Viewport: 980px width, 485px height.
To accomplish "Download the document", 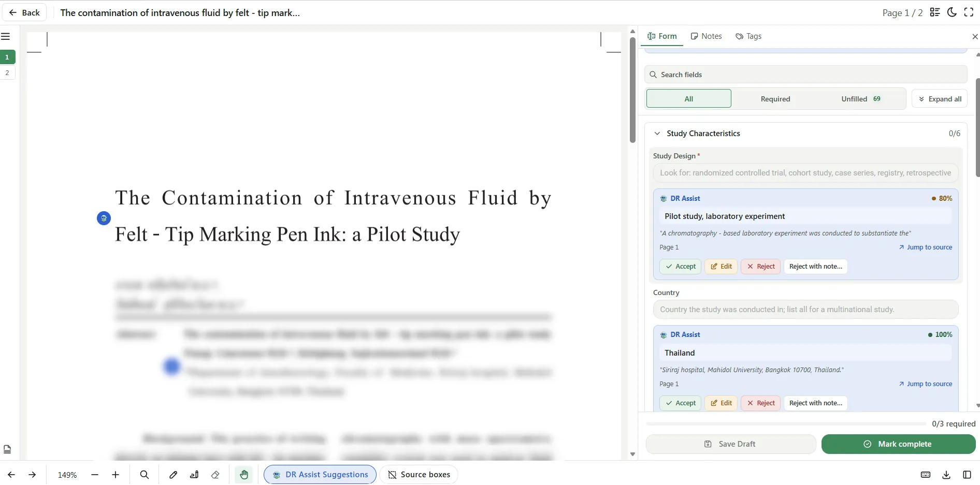I will 946,475.
